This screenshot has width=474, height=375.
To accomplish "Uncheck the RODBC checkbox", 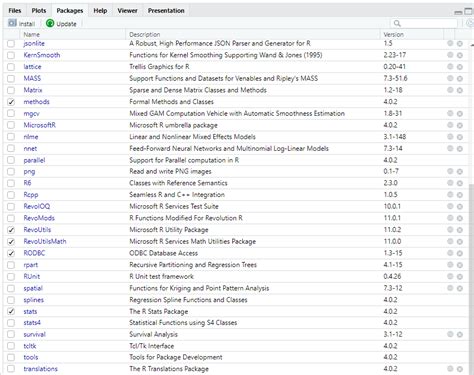I will pos(11,253).
